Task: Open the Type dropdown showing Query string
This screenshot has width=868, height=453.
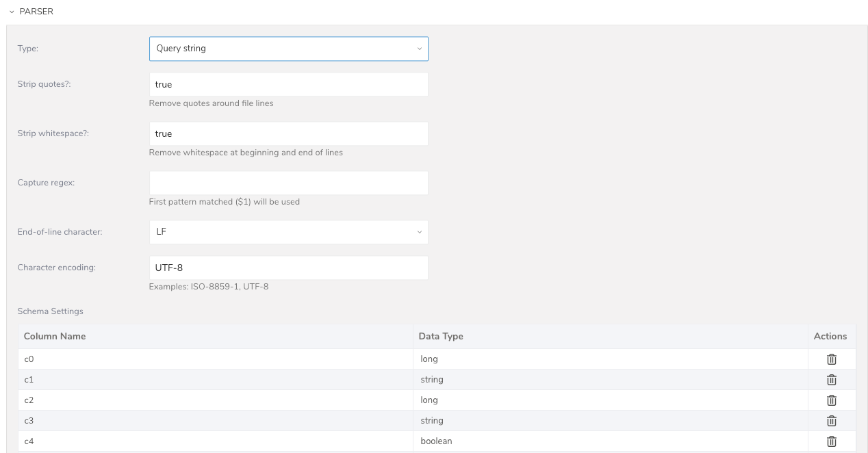Action: point(288,49)
